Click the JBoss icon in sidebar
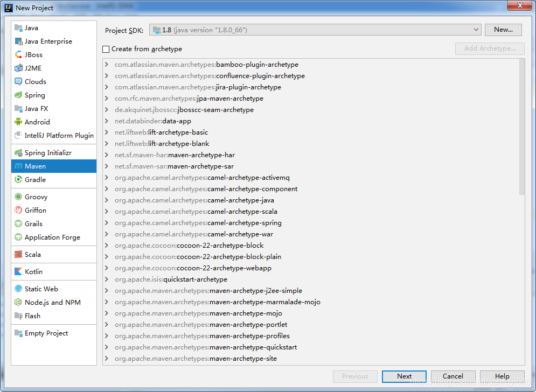536x392 pixels. (18, 55)
